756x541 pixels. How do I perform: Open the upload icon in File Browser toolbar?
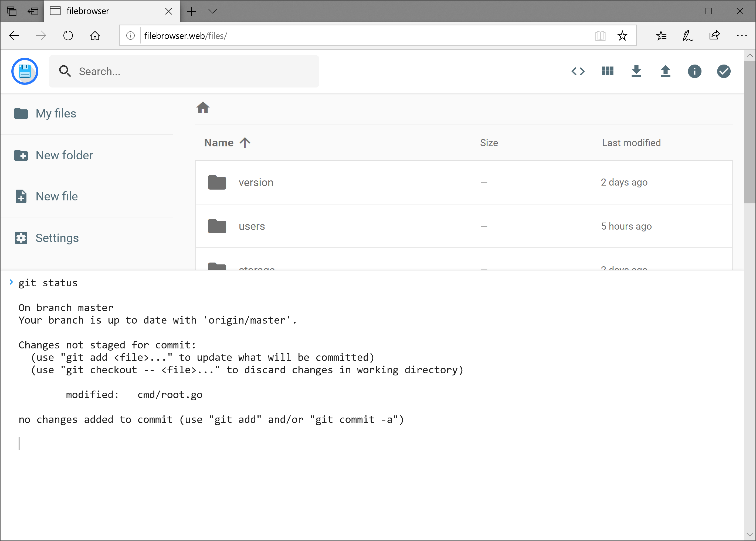point(665,71)
